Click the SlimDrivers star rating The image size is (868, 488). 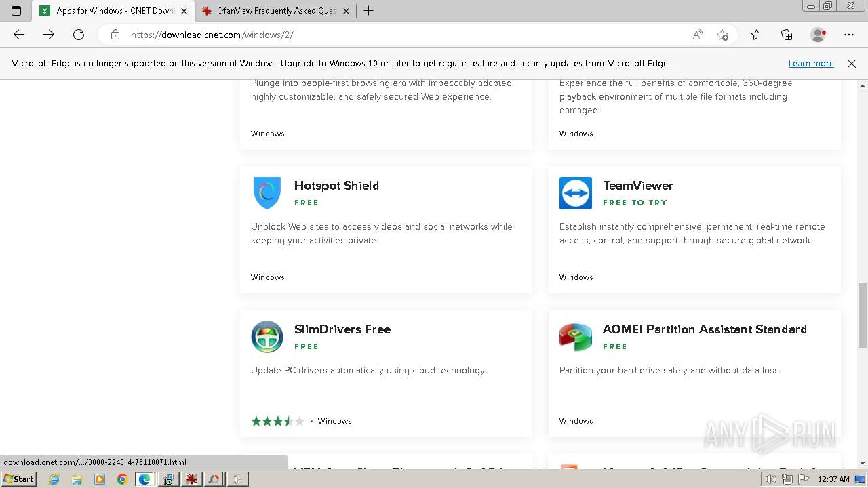pos(278,421)
